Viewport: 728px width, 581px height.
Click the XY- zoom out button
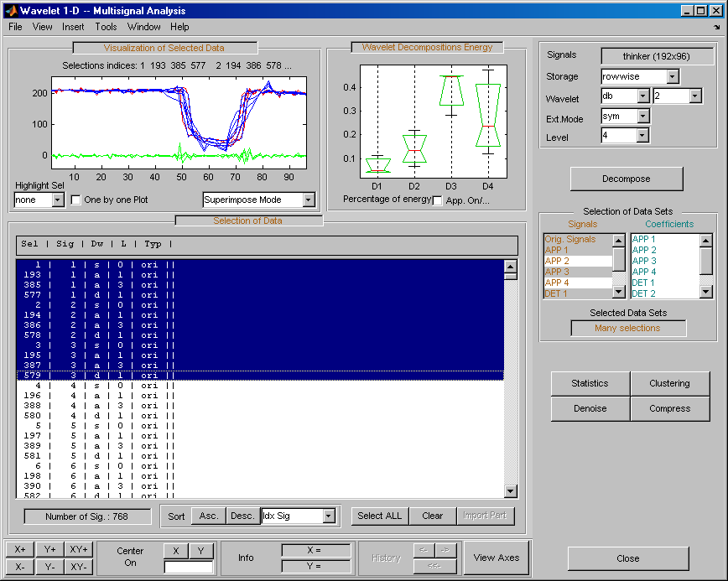[78, 567]
